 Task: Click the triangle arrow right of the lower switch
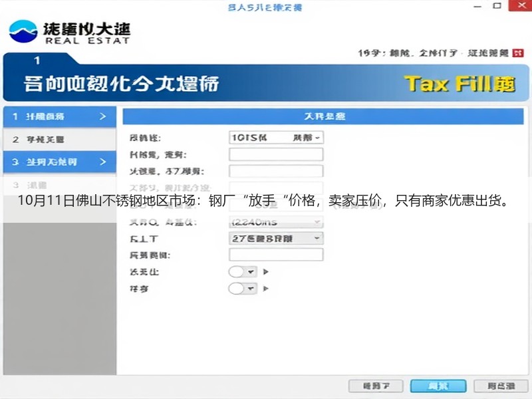pyautogui.click(x=265, y=289)
